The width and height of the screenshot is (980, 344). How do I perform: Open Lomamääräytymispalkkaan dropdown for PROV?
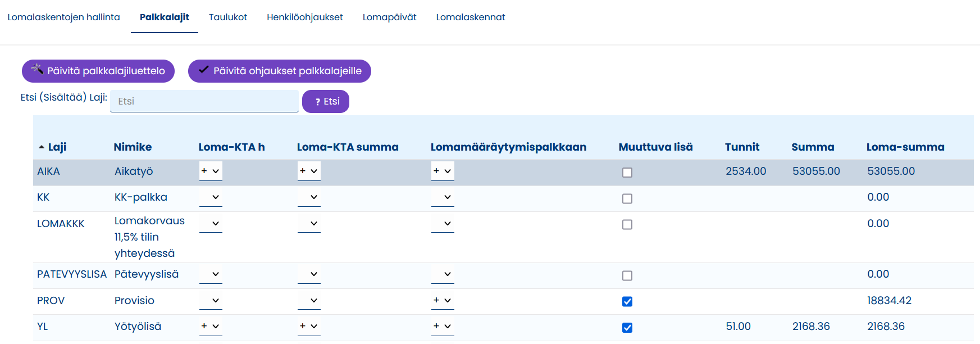tap(443, 300)
